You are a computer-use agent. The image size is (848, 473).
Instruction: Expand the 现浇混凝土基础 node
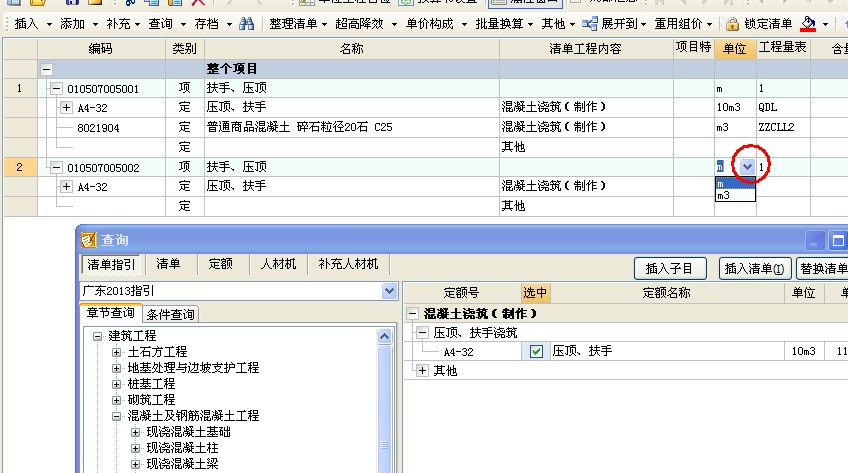135,432
